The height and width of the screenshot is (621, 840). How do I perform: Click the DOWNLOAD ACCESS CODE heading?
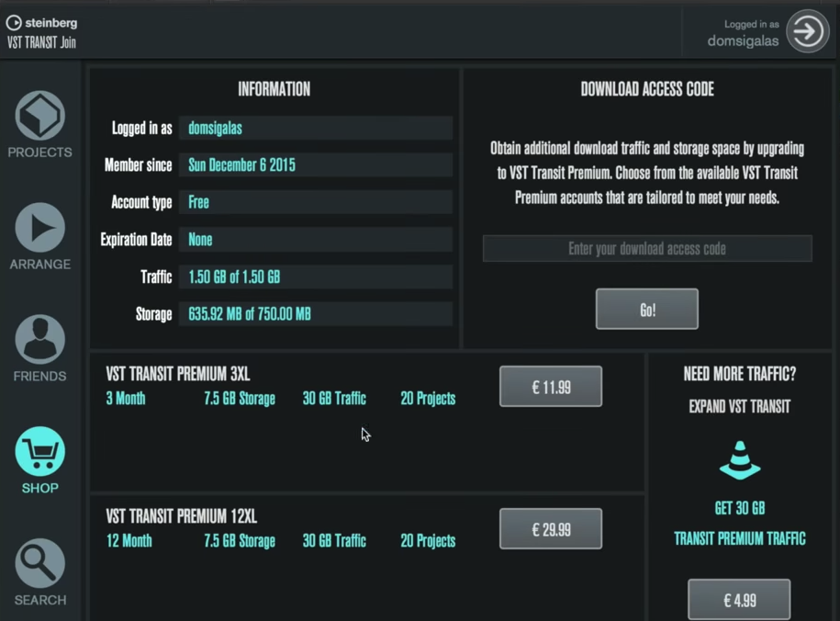[647, 89]
